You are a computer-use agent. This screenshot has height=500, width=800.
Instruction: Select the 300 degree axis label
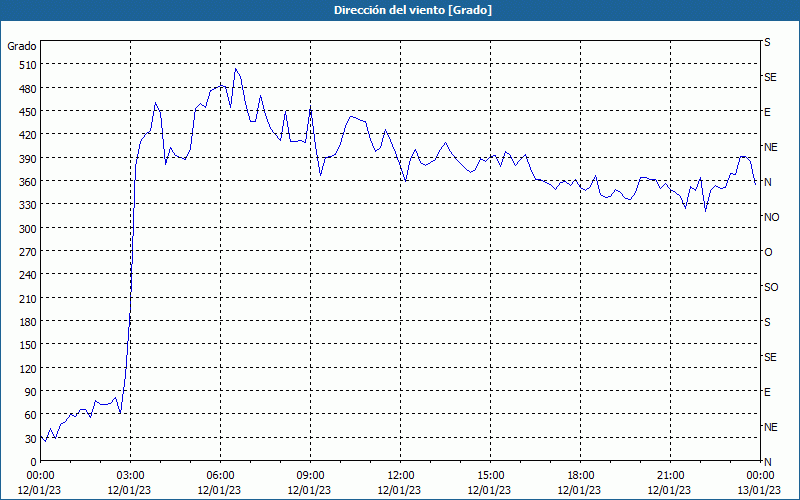pyautogui.click(x=28, y=229)
